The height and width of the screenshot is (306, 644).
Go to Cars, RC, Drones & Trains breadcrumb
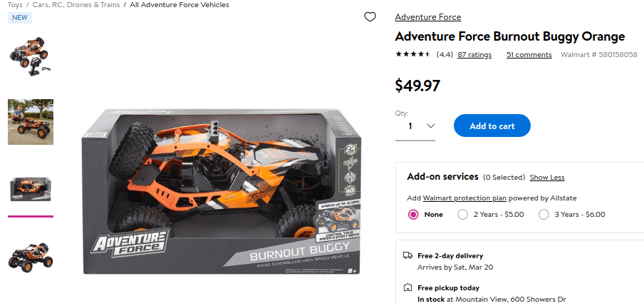[76, 5]
